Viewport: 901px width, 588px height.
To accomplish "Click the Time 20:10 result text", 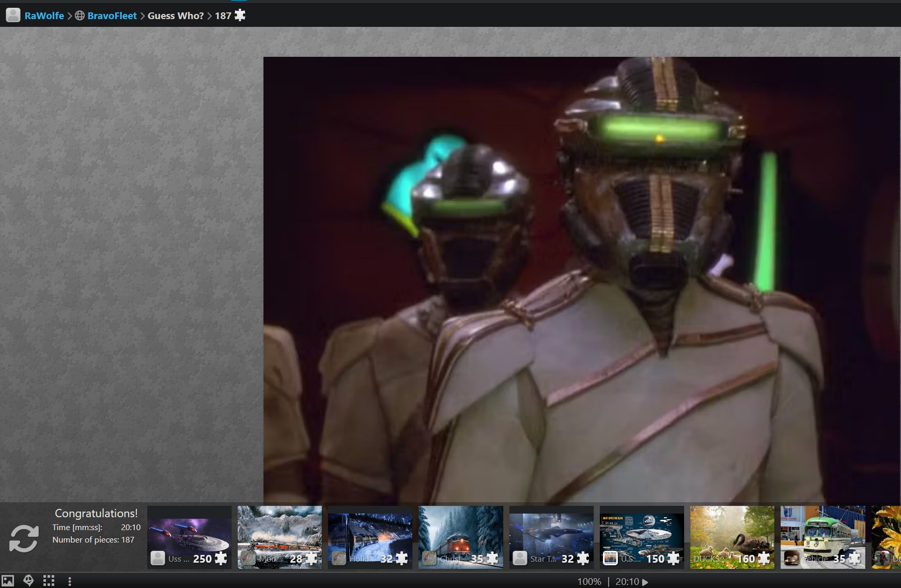I will pyautogui.click(x=96, y=527).
